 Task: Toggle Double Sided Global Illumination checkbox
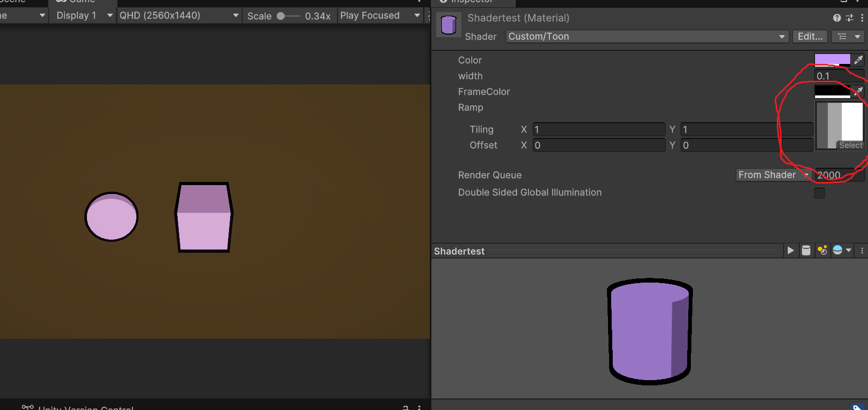point(819,193)
